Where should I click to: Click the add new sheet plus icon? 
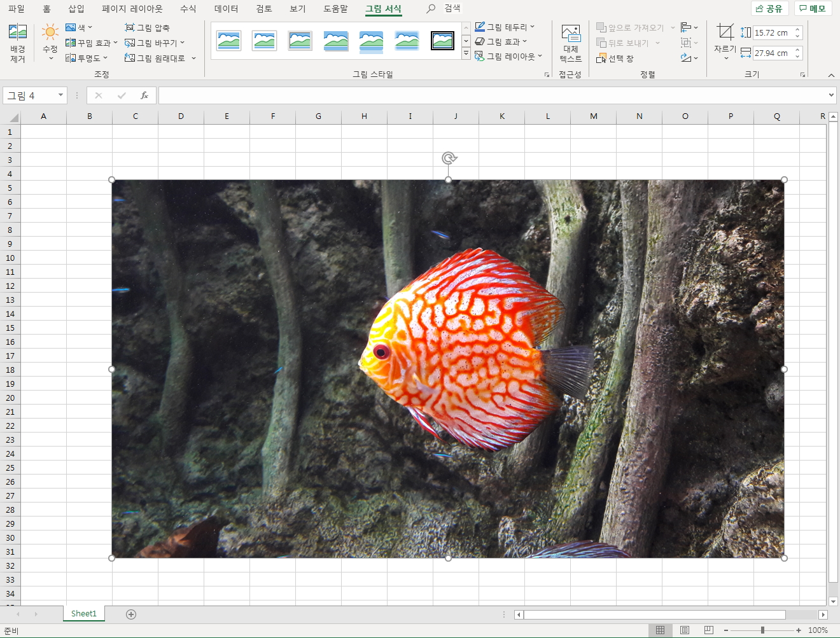(x=131, y=614)
